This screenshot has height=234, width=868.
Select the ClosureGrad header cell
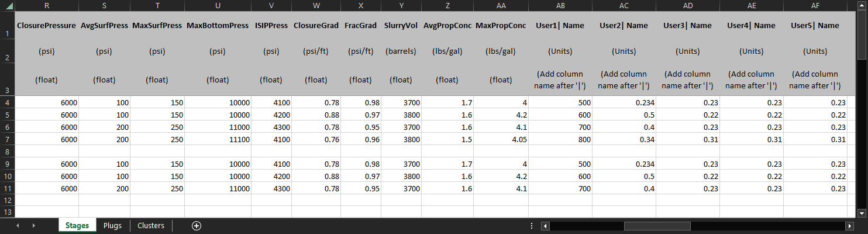point(316,26)
